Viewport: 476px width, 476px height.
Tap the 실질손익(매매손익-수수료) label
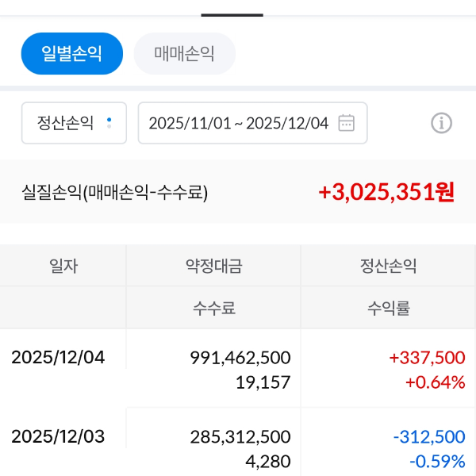pos(115,192)
